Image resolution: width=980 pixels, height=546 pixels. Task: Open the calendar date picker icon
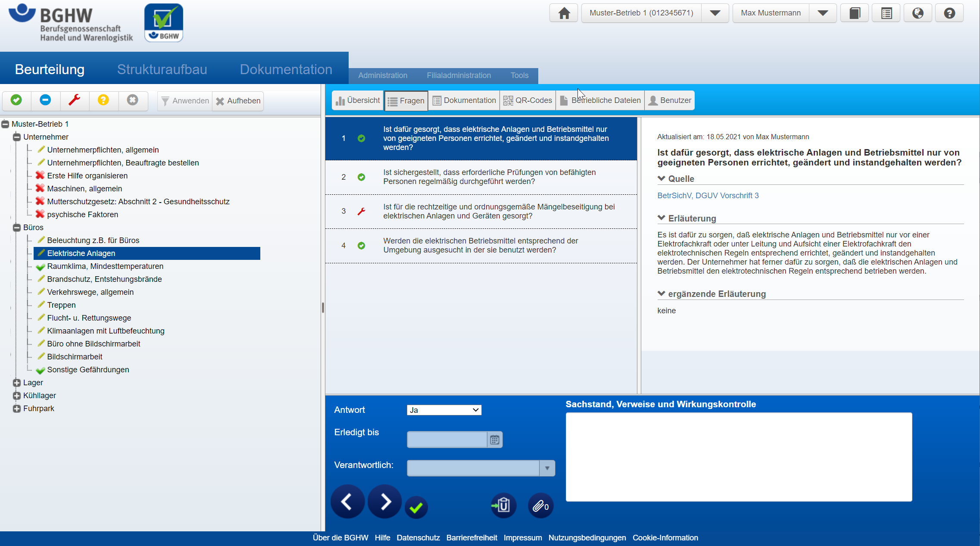[x=495, y=440]
